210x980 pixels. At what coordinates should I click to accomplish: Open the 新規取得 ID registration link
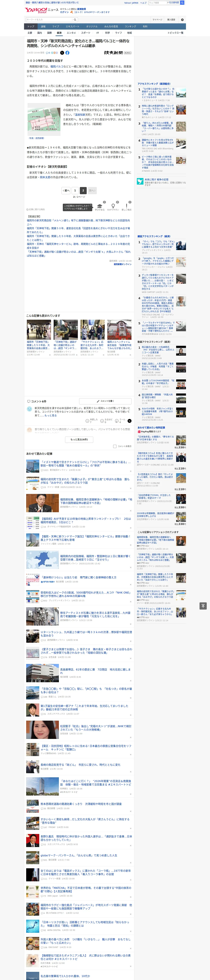[x=82, y=9]
